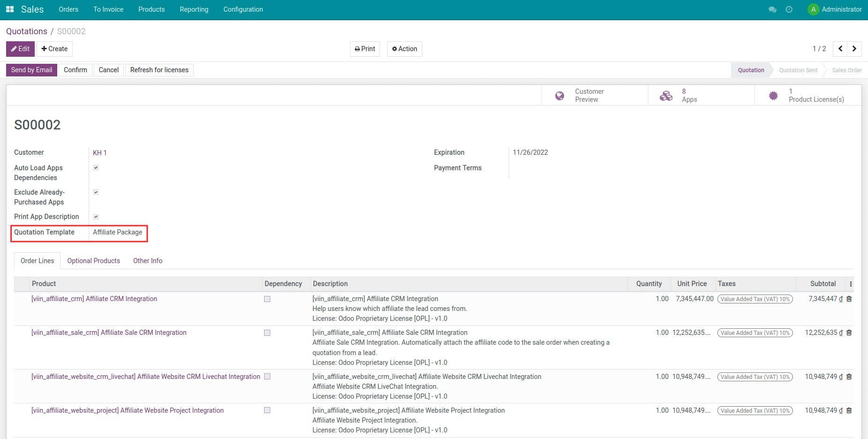Open the Print dropdown menu
868x439 pixels.
point(365,49)
